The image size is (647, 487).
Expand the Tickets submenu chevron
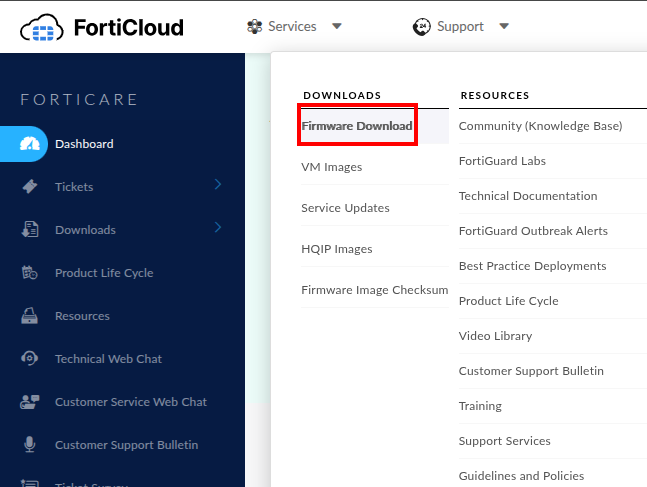[x=218, y=185]
